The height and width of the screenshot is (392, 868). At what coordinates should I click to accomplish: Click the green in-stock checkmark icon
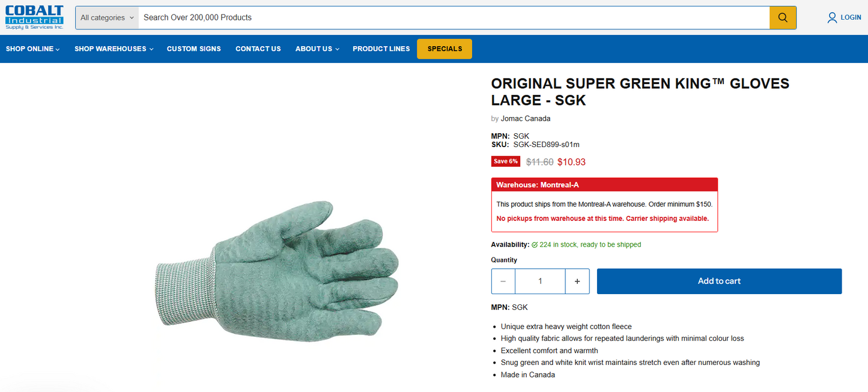point(534,244)
